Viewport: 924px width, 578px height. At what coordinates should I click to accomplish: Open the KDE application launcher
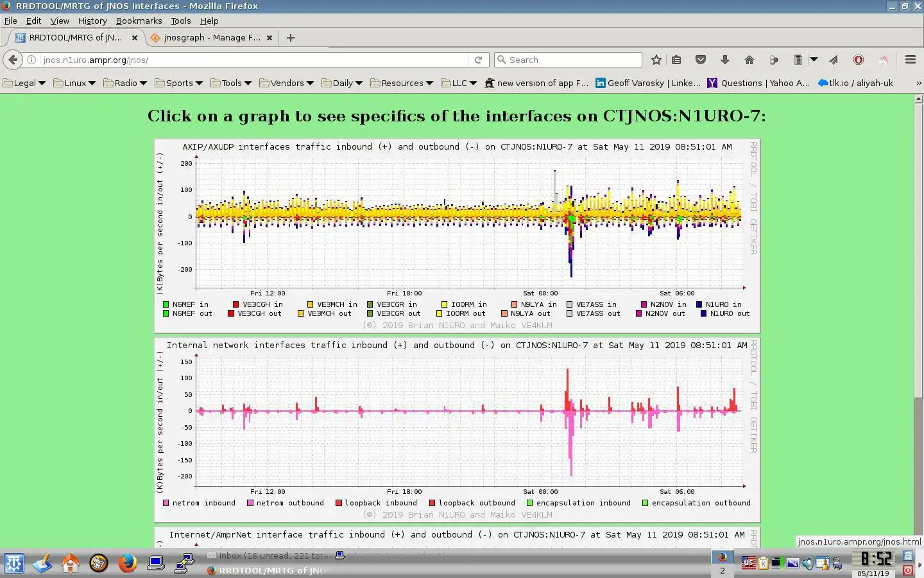pos(13,563)
